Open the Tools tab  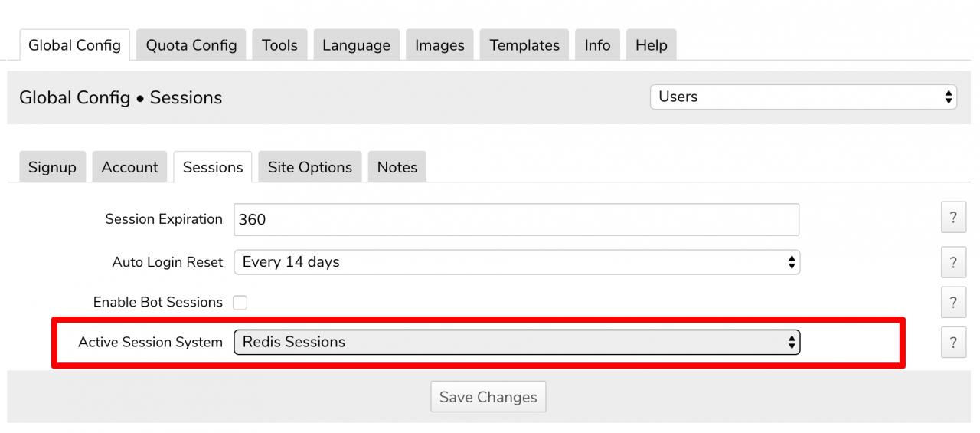pyautogui.click(x=279, y=45)
